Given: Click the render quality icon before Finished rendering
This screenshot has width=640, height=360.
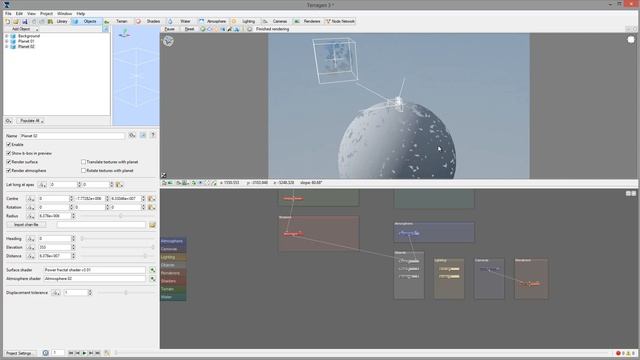Looking at the screenshot, I should [249, 29].
